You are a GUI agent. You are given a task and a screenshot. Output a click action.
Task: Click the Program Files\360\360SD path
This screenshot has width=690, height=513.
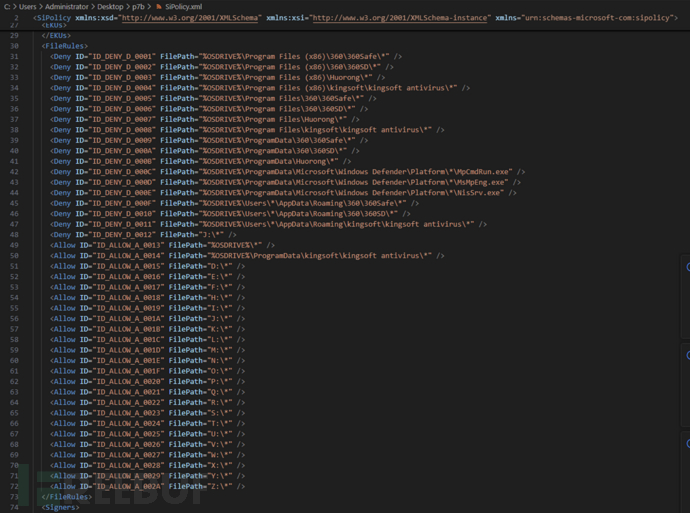277,109
